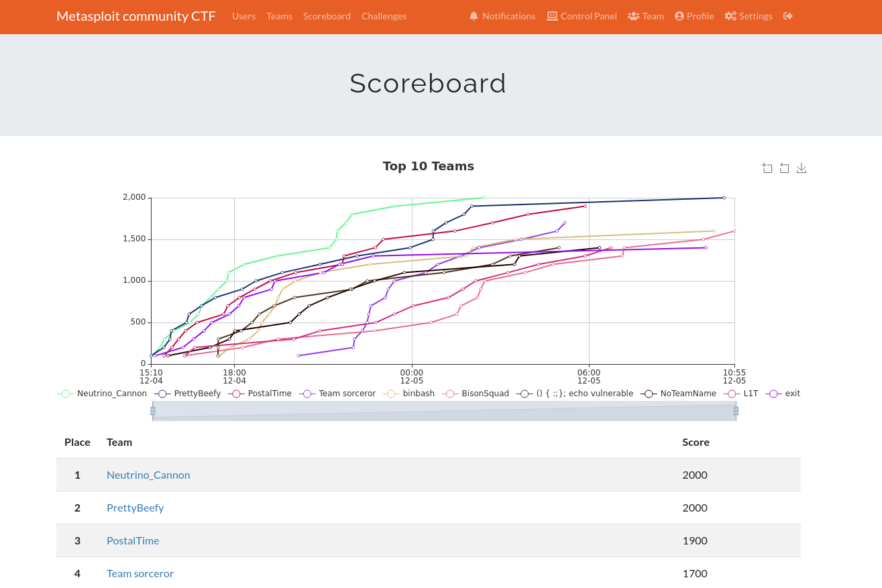This screenshot has height=588, width=882.
Task: Open the Users page
Action: tap(243, 16)
